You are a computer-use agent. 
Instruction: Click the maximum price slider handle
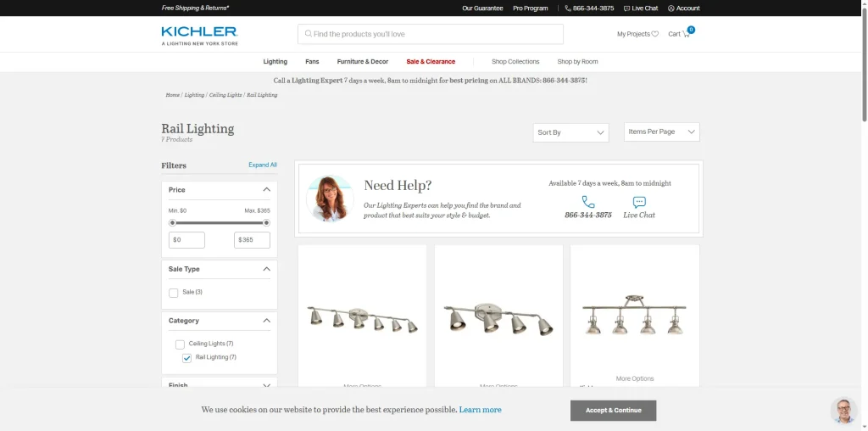(266, 222)
